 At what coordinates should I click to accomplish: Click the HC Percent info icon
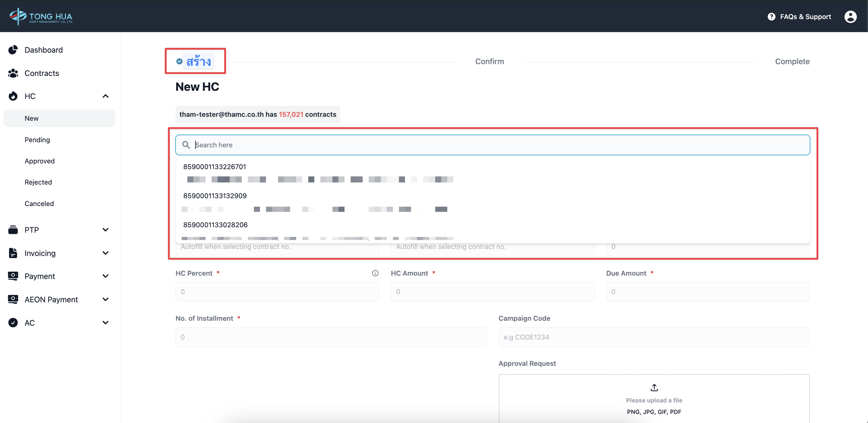point(375,273)
